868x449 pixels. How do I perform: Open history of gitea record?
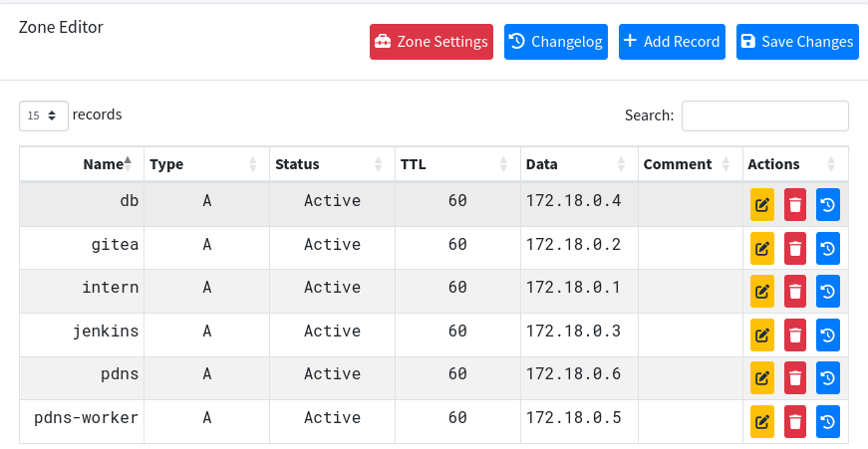click(x=827, y=248)
